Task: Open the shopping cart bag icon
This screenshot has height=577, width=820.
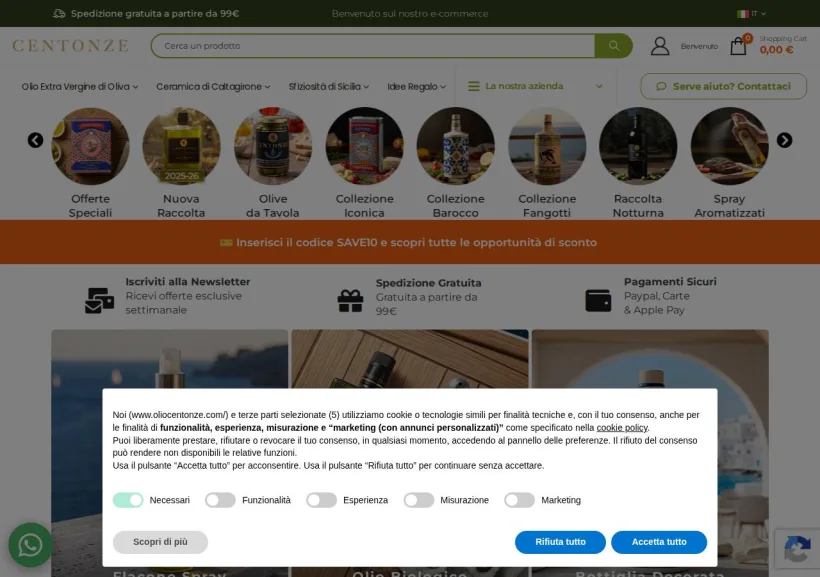Action: pos(738,46)
